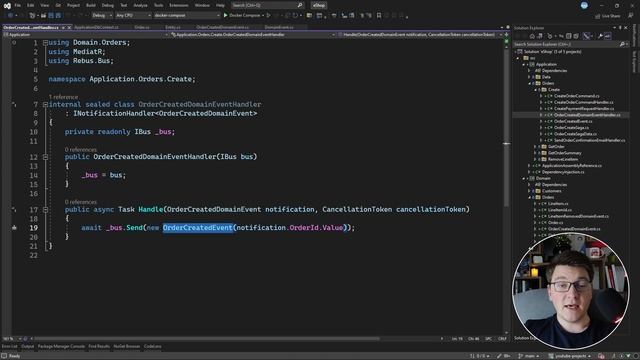Click the Visual Studio logo icon

coord(7,5)
